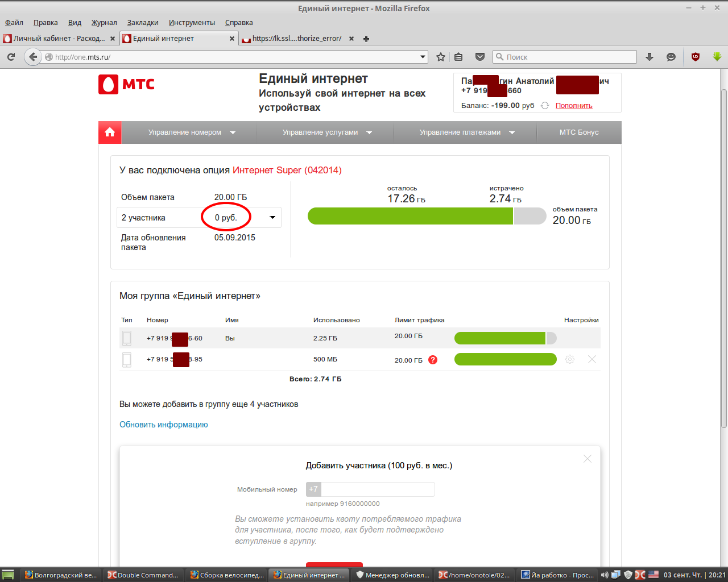728x582 pixels.
Task: Click the green download arrow extension icon
Action: (x=717, y=57)
